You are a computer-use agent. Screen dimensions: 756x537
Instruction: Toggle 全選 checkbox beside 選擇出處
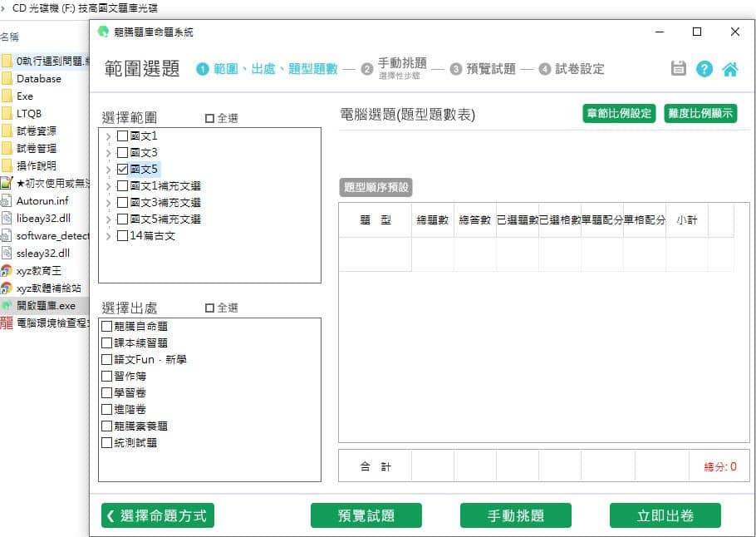(x=209, y=308)
